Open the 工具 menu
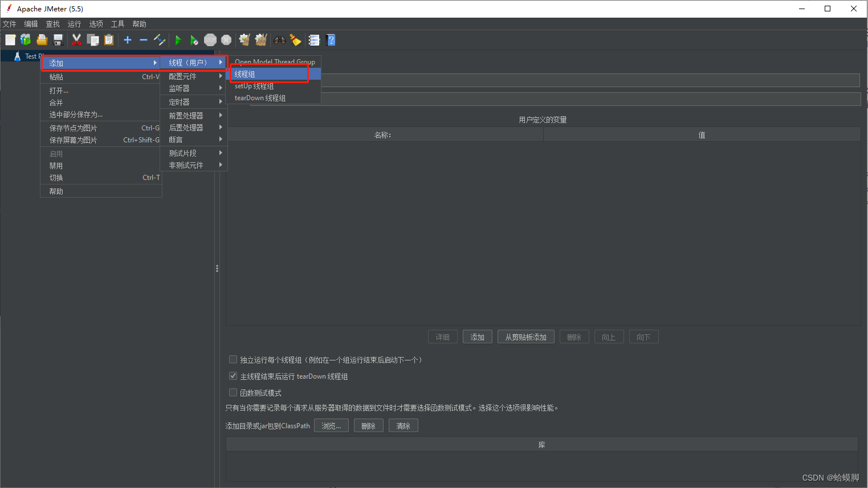The image size is (868, 488). (x=117, y=24)
